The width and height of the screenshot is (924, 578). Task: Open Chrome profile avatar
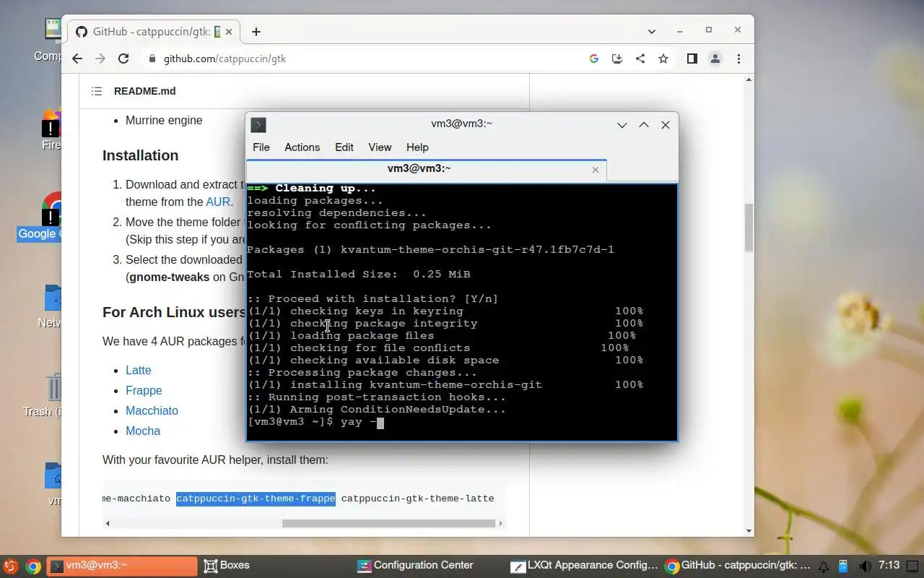click(715, 59)
